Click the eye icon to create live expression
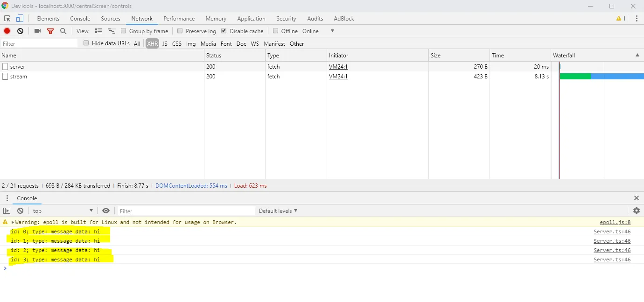 (x=106, y=211)
